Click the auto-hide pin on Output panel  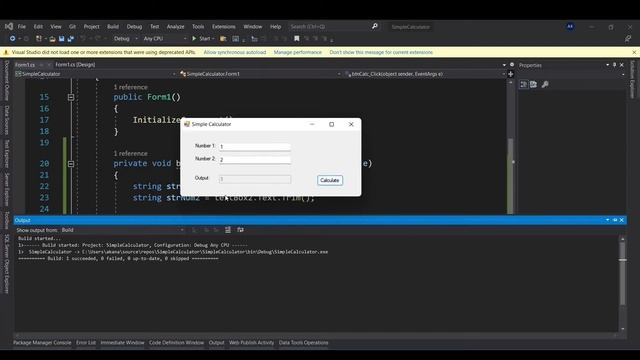615,220
